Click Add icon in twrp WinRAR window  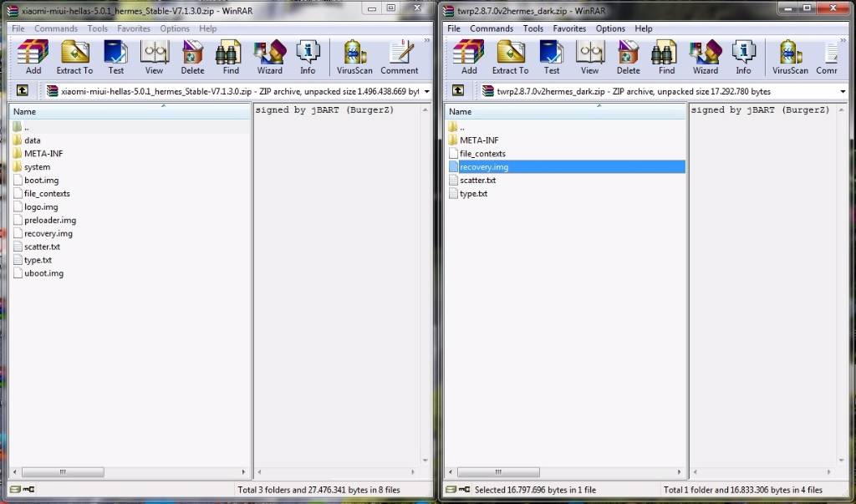click(468, 57)
